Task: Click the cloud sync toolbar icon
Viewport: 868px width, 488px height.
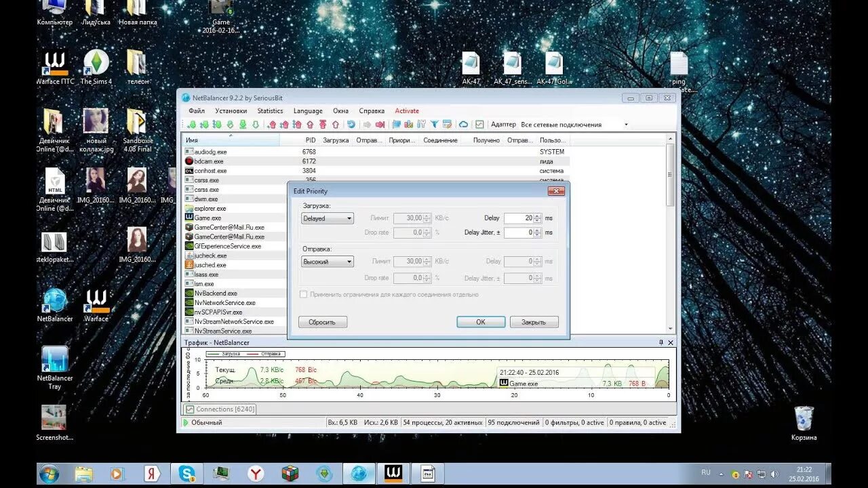Action: click(464, 125)
